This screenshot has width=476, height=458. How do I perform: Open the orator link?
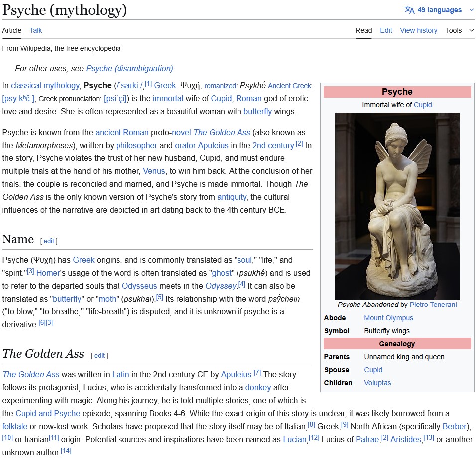(185, 145)
